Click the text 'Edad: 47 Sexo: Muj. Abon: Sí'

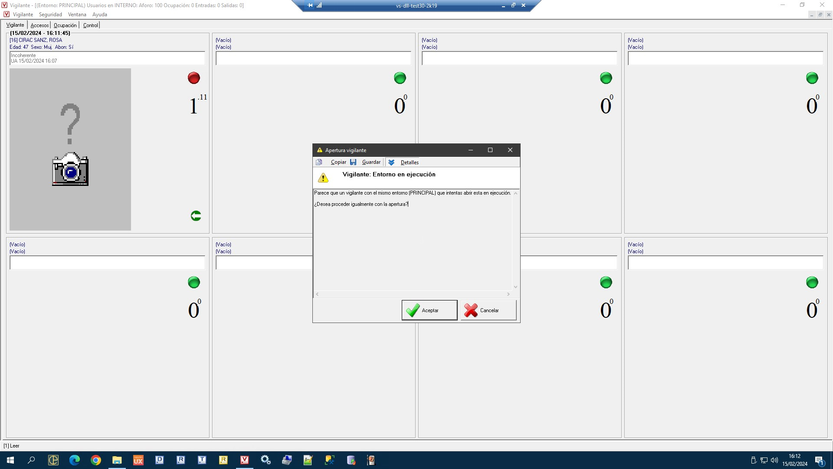click(x=41, y=47)
